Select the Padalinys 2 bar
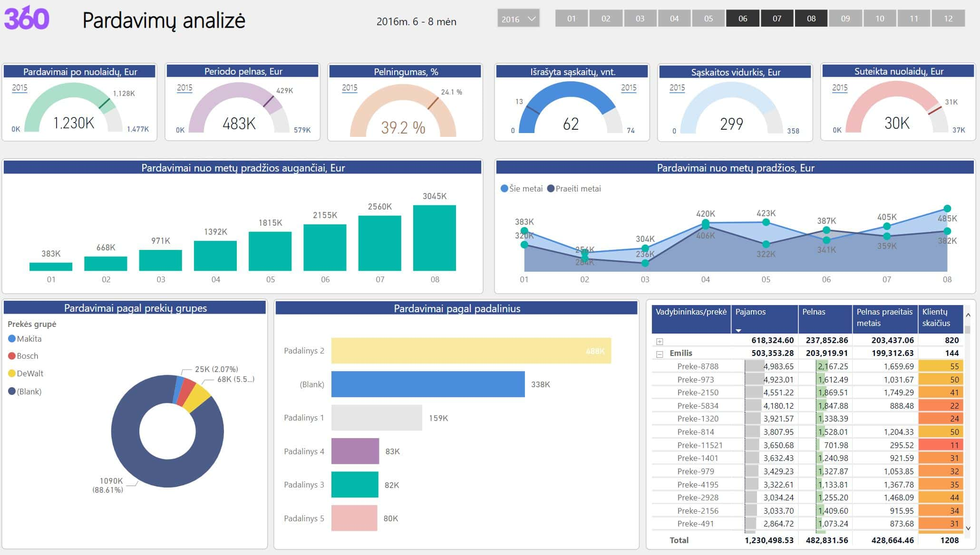This screenshot has width=980, height=555. 471,351
